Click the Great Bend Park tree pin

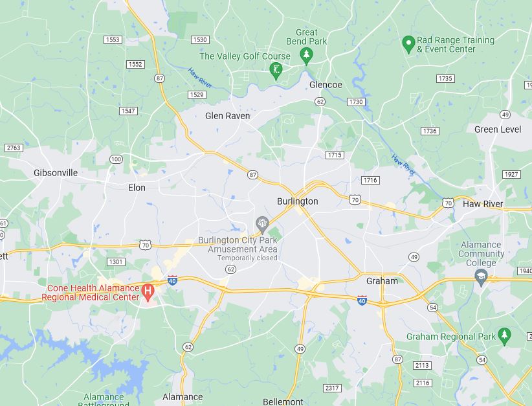click(306, 56)
